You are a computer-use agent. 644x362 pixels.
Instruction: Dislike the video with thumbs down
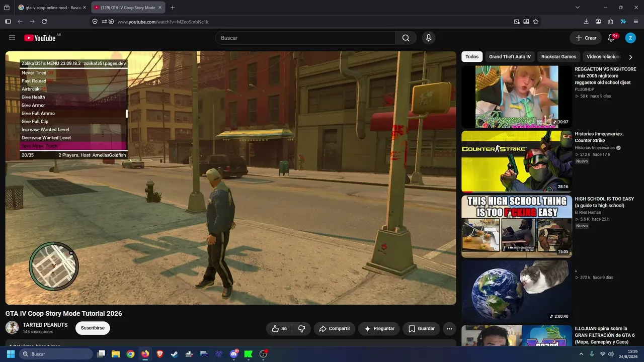[x=302, y=328]
